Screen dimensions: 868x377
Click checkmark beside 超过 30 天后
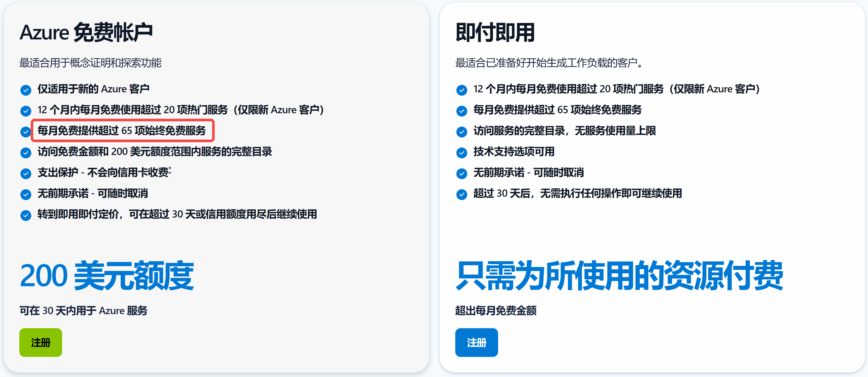tap(462, 194)
